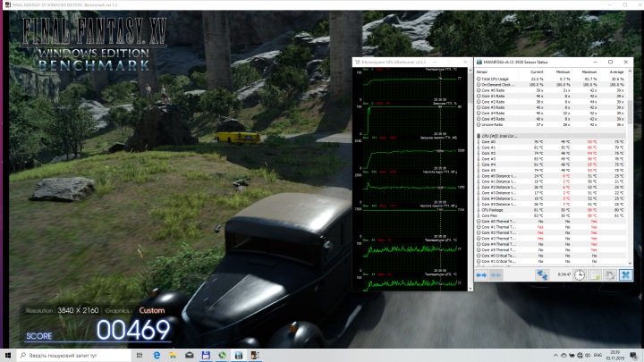
Task: Click the Windows Start button
Action: click(x=7, y=355)
